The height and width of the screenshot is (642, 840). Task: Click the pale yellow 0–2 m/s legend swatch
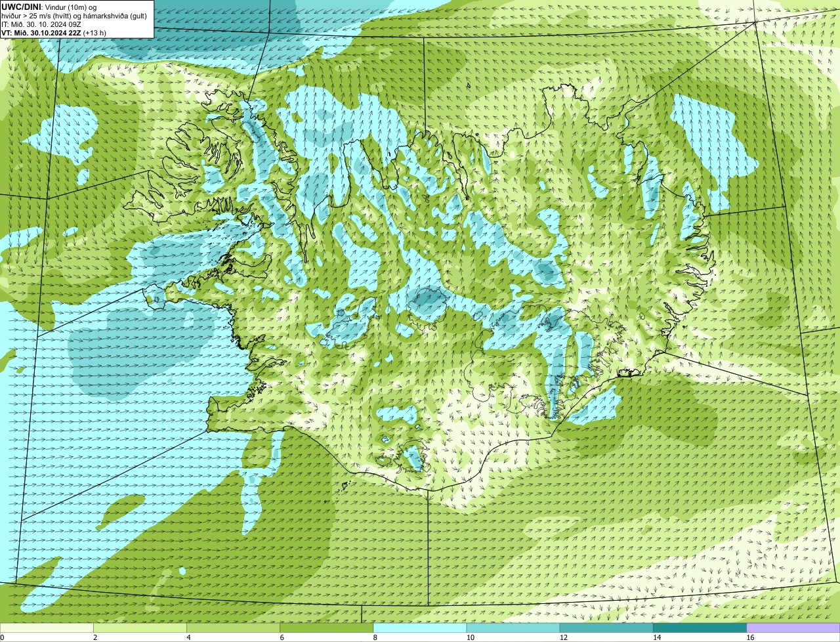(x=47, y=628)
